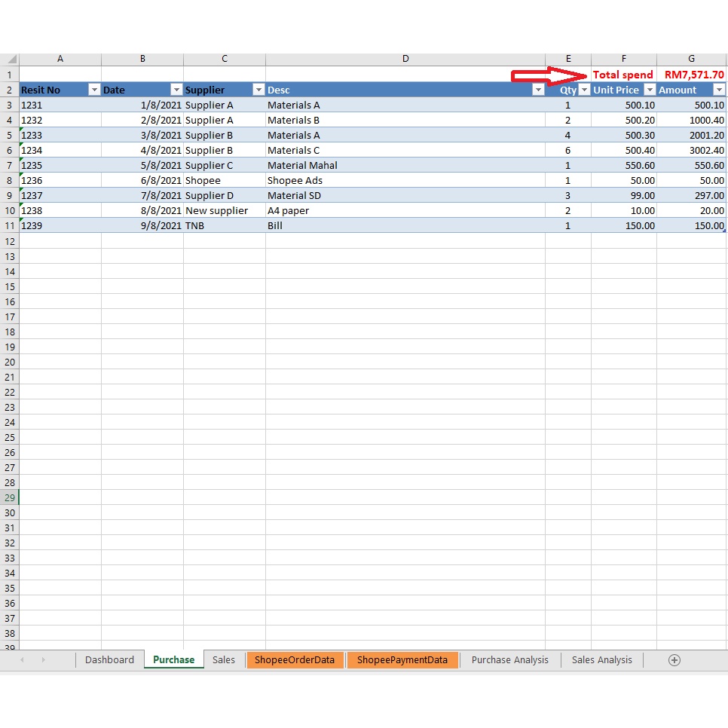Open the Unit Price filter dropdown
The image size is (728, 728).
coord(650,90)
